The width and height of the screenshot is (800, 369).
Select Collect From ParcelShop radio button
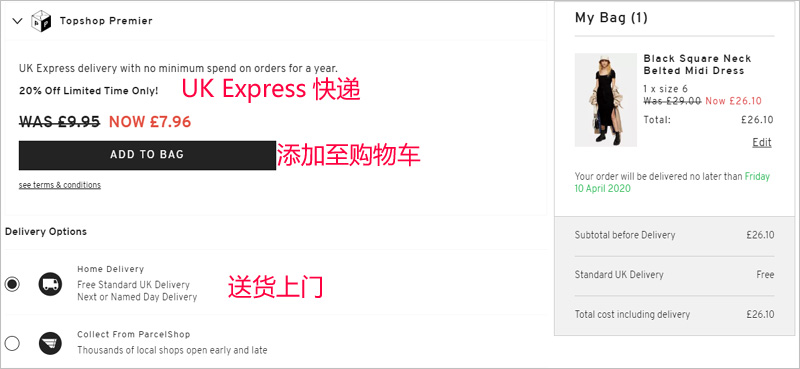pos(12,343)
